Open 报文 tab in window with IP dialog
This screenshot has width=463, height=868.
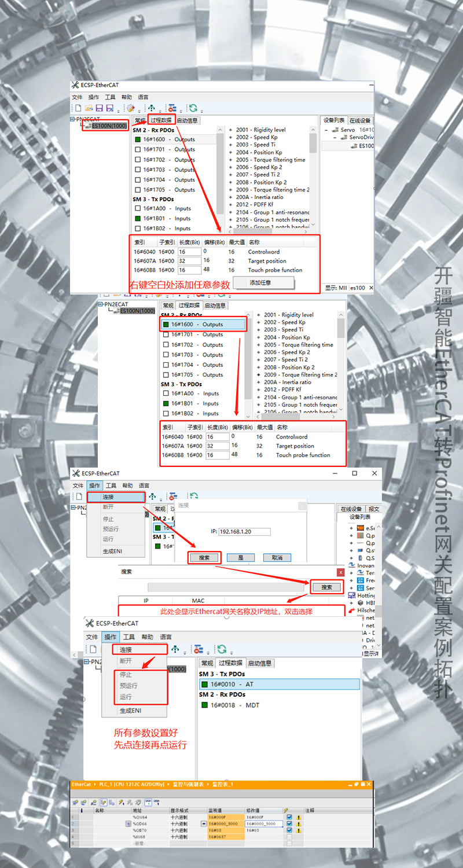[x=374, y=509]
